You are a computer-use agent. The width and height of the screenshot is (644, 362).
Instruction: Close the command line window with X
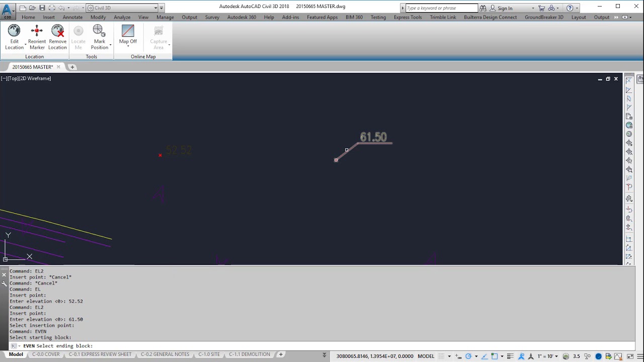4,275
